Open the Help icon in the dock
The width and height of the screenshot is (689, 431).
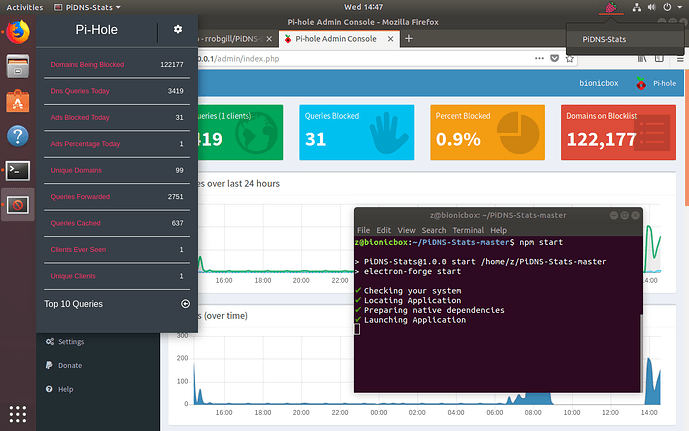[17, 135]
